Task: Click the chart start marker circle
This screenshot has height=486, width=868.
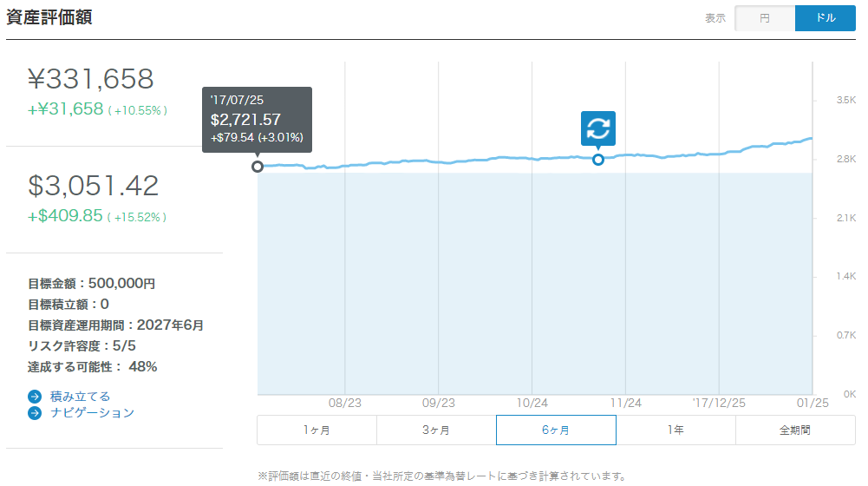Action: [x=258, y=166]
